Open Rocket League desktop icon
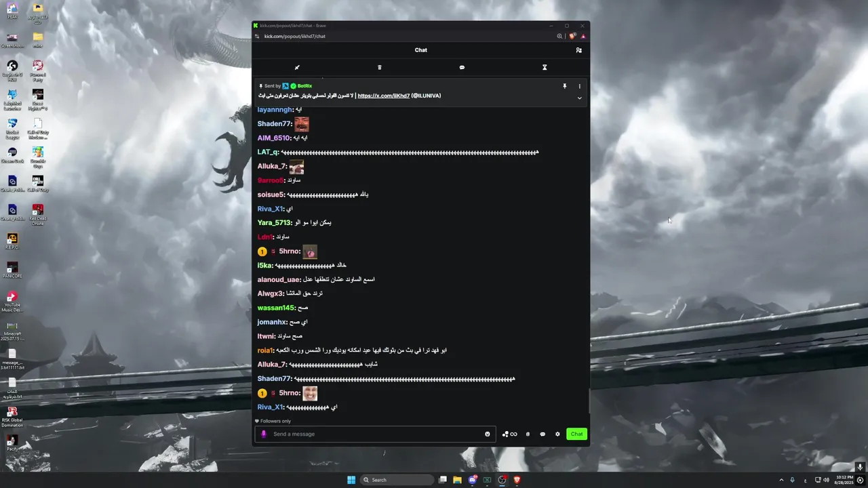Viewport: 868px width, 488px height. 12,129
